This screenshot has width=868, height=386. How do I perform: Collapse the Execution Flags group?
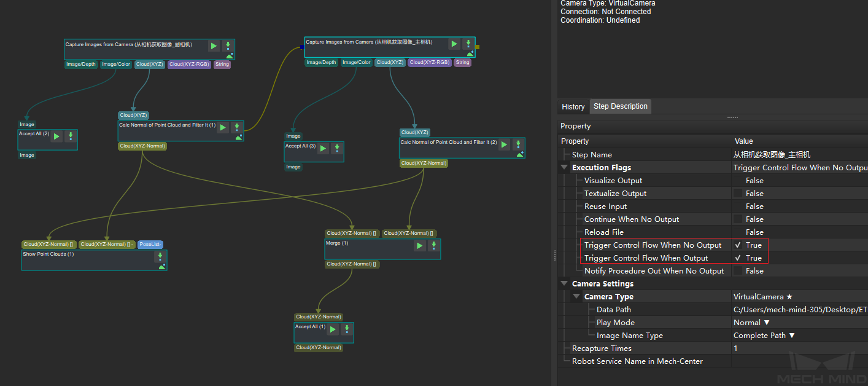click(564, 168)
